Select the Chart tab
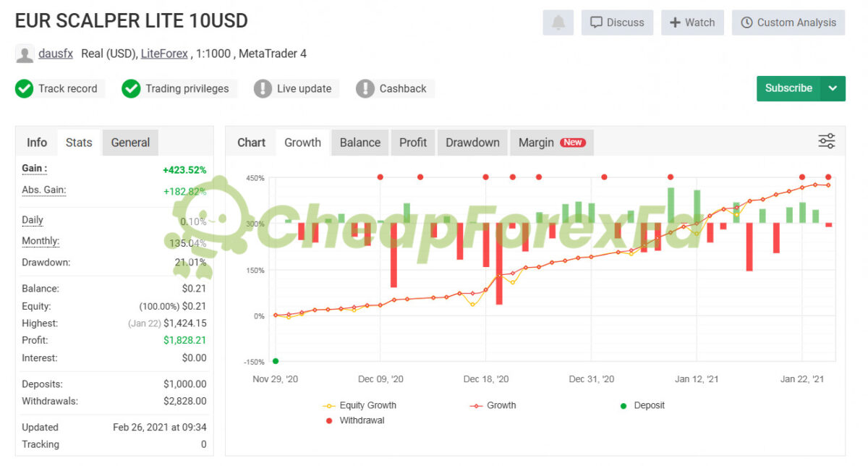868x466 pixels. click(252, 143)
